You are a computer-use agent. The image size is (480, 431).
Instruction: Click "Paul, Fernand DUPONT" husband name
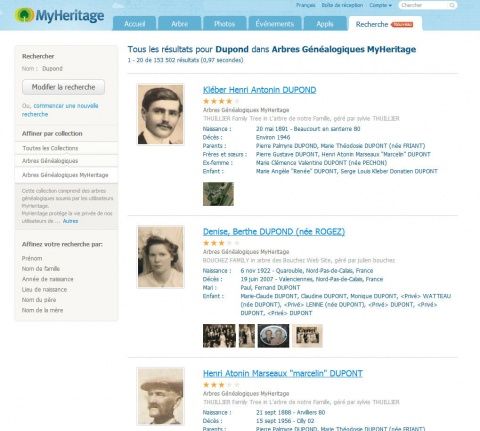pyautogui.click(x=270, y=287)
